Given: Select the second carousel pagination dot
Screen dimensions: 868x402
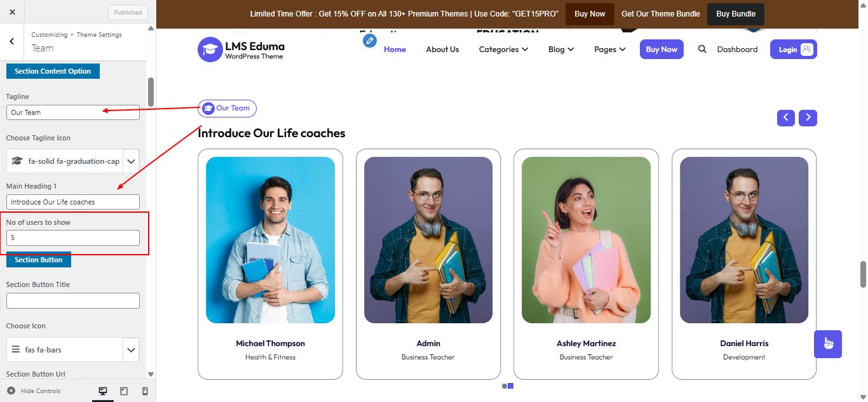Looking at the screenshot, I should 510,385.
